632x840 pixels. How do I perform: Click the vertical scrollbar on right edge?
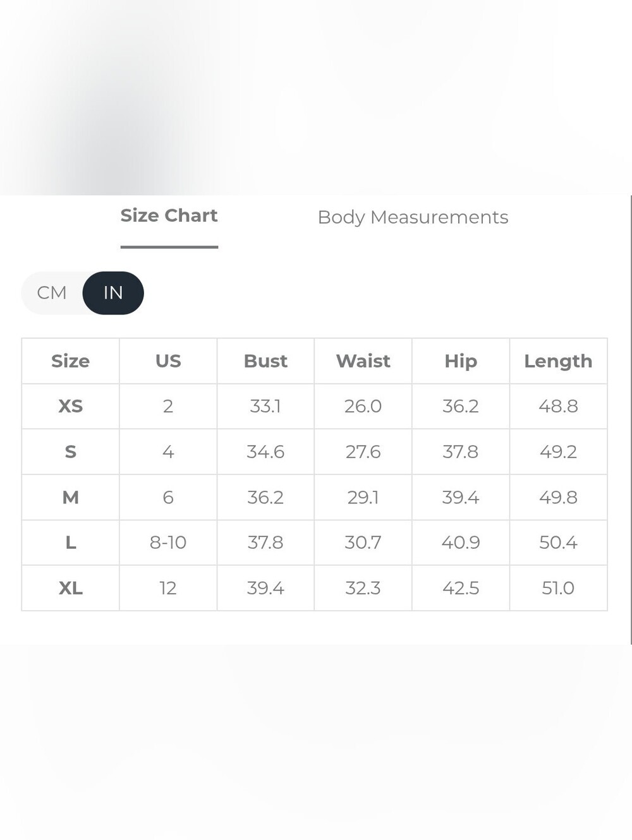coord(631,420)
